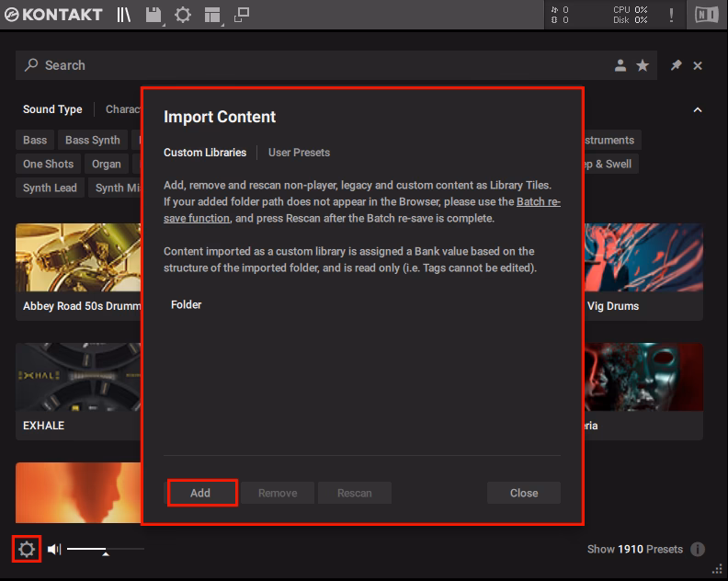Close the Import Content dialog
Screen dimensions: 728x581
(524, 493)
